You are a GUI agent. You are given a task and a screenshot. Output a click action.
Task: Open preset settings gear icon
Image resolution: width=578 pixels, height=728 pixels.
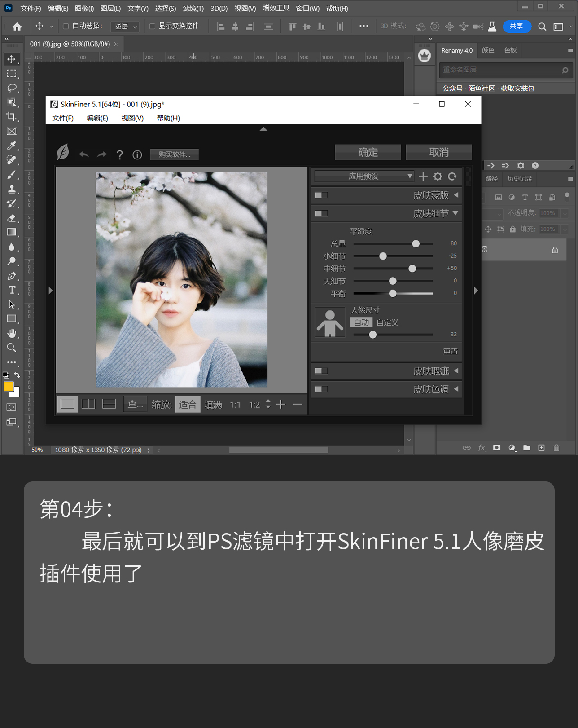coord(438,176)
